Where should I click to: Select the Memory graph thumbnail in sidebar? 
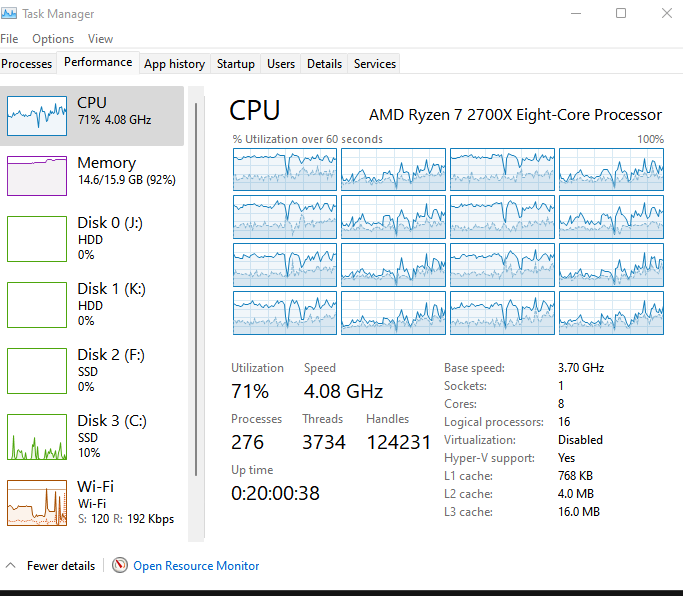(37, 176)
